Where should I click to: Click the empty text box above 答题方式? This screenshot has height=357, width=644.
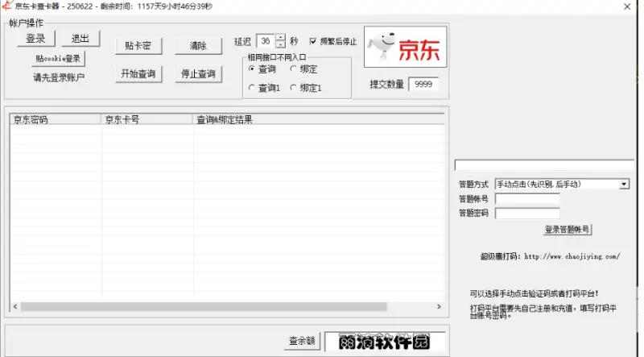(x=545, y=165)
